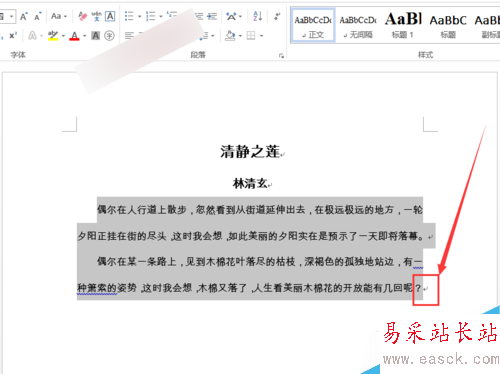The height and width of the screenshot is (374, 500).
Task: Click the line starting 种萧索的姿势
Action: 249,288
